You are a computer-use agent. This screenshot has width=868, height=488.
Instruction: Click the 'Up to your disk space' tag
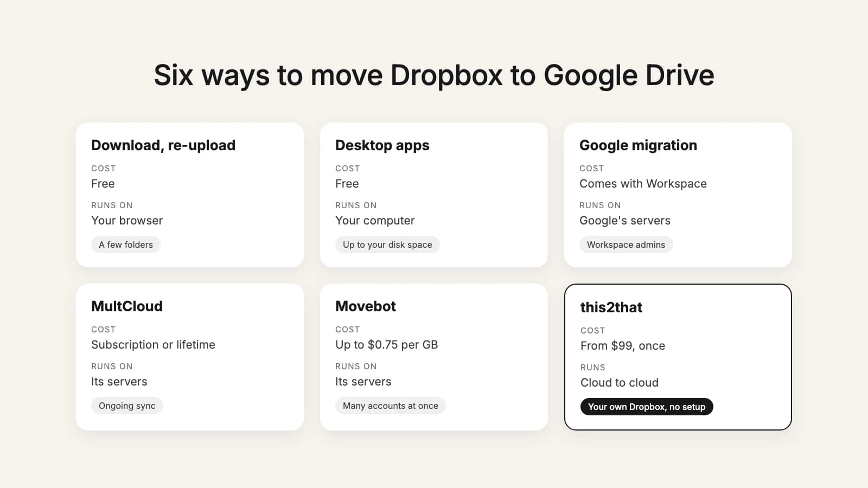(387, 245)
